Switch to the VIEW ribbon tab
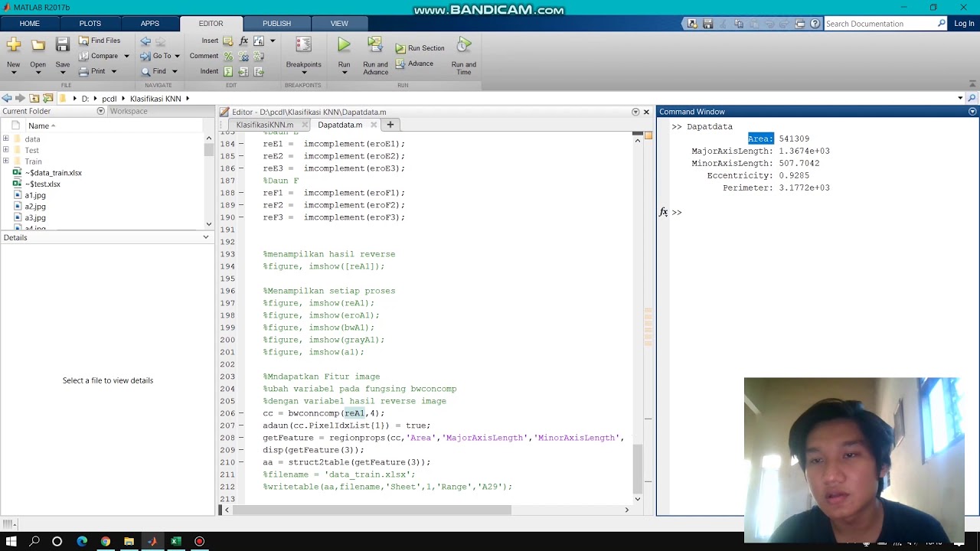 point(339,24)
